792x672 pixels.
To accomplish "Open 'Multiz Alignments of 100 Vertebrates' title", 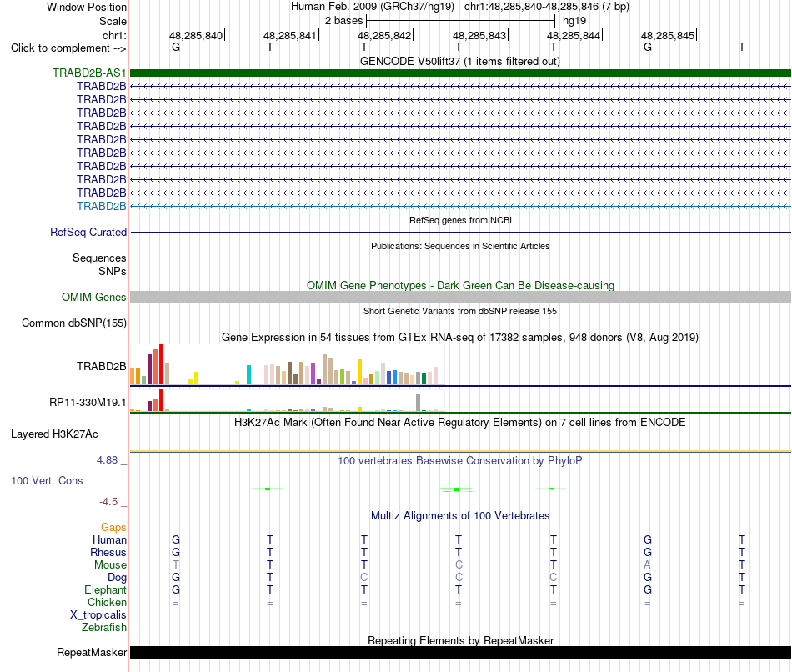I will click(460, 516).
